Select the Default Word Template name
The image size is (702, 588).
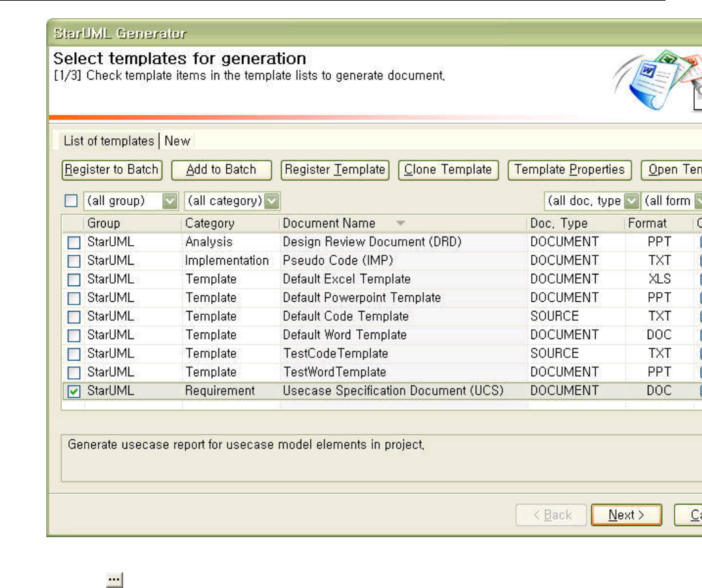coord(345,335)
